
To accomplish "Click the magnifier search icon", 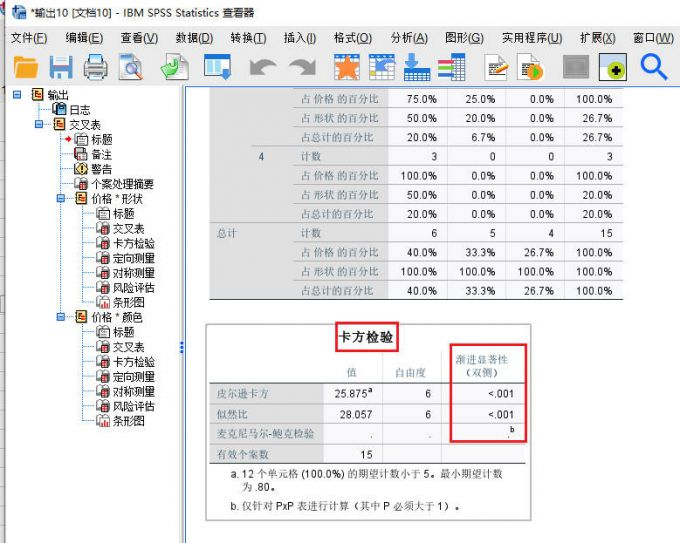I will tap(654, 68).
